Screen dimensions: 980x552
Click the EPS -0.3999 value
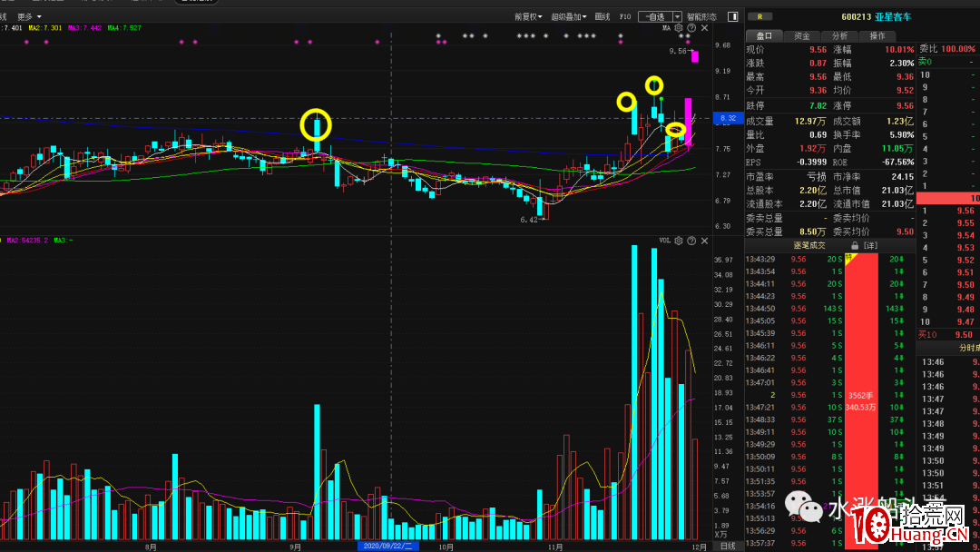pos(810,163)
